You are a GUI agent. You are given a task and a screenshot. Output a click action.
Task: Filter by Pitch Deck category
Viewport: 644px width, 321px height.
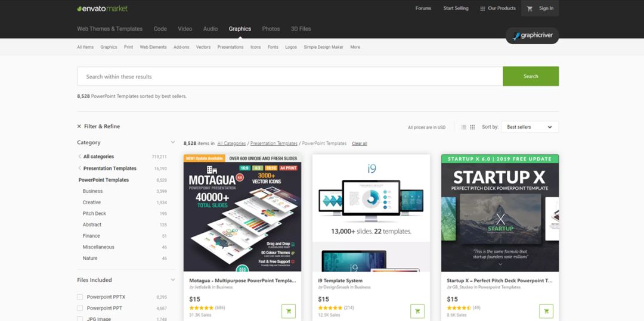click(x=94, y=214)
